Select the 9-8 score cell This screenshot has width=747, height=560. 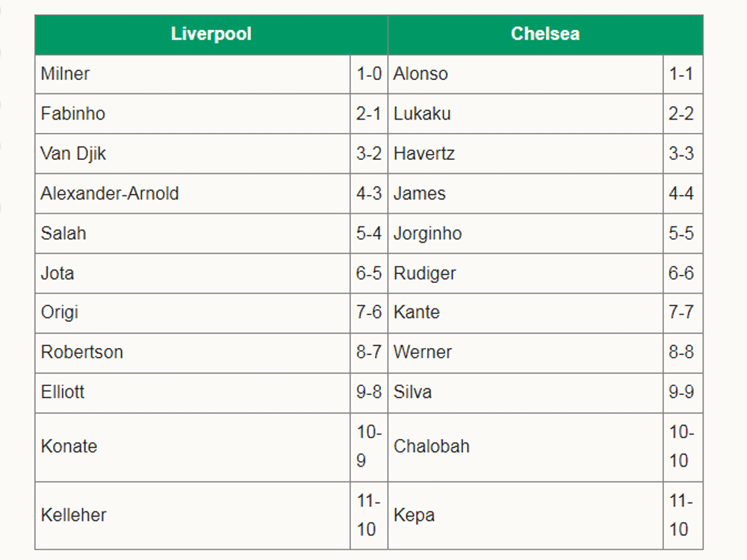(x=369, y=393)
